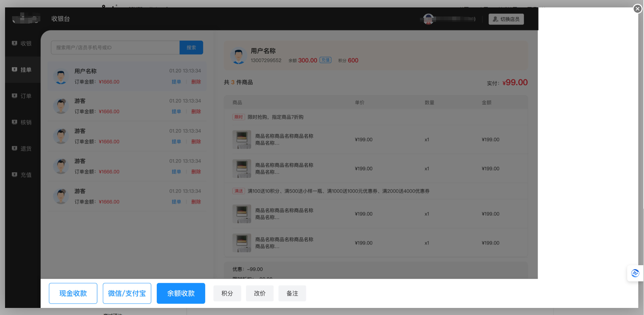Choose 现金收款 payment method
The image size is (644, 315).
click(x=73, y=293)
